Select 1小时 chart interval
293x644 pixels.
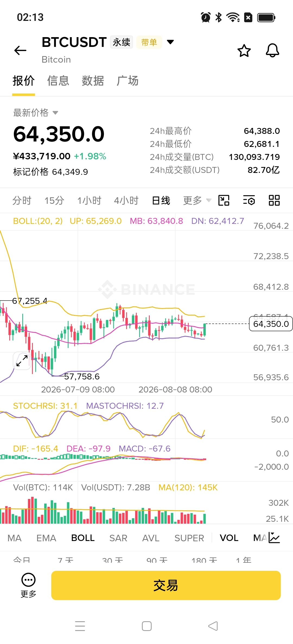coord(89,201)
